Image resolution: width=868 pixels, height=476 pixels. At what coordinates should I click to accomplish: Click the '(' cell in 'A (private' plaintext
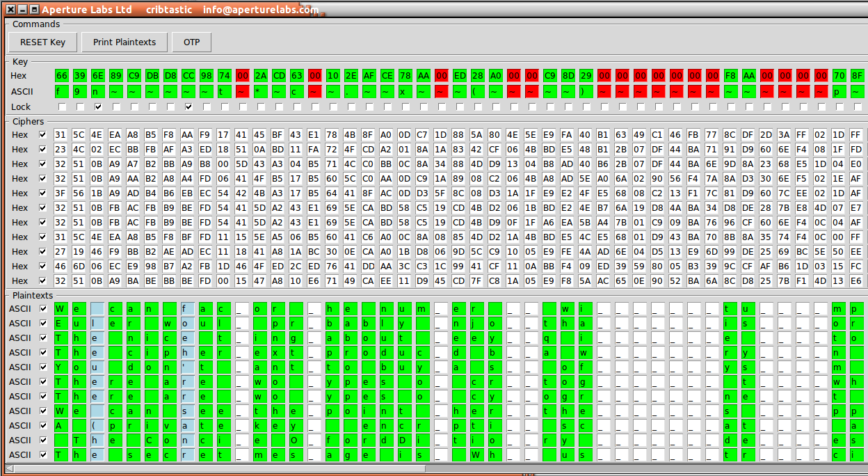tap(97, 425)
